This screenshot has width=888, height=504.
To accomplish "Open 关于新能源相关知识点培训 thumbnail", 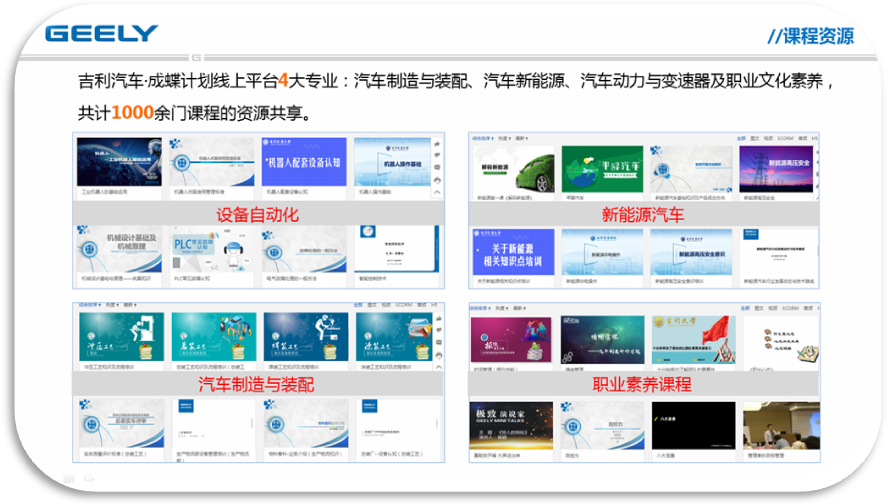I will 514,252.
